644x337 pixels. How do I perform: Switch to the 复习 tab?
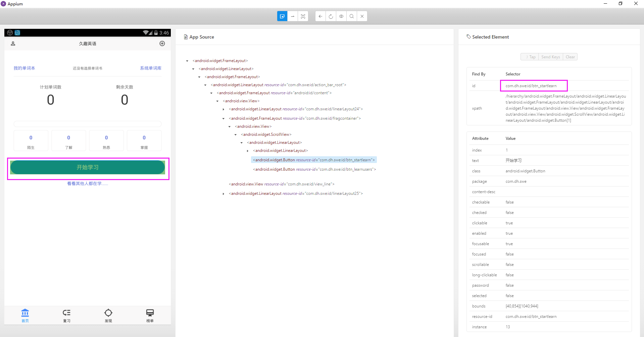click(66, 315)
